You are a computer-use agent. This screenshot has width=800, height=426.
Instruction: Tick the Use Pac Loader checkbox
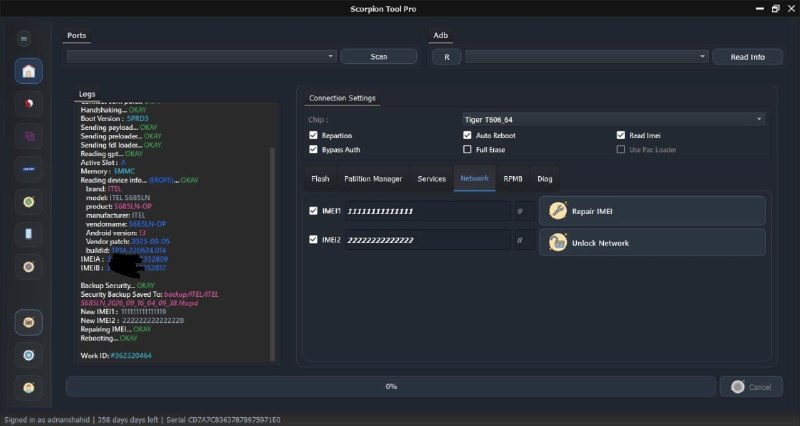coord(621,149)
